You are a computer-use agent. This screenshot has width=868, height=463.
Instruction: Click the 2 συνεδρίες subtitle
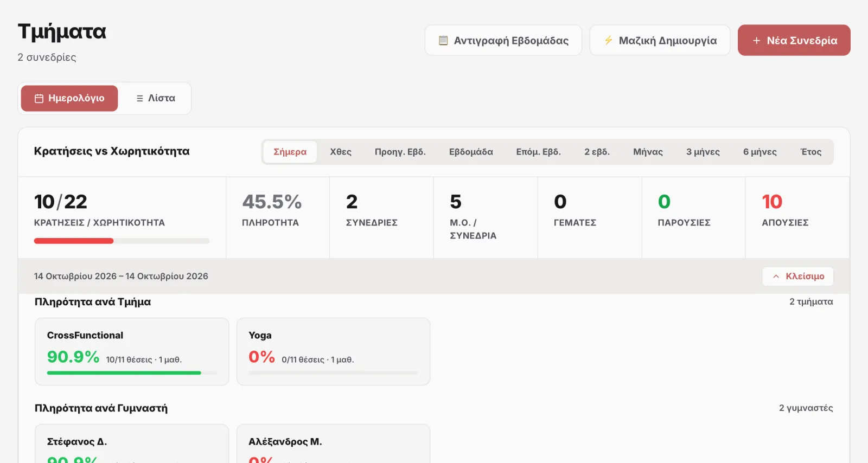coord(47,57)
